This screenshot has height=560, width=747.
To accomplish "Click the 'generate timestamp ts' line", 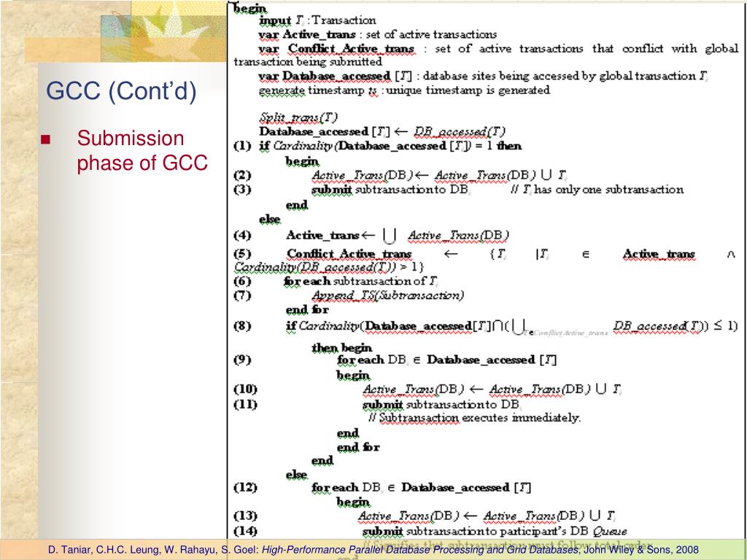I will pyautogui.click(x=404, y=90).
